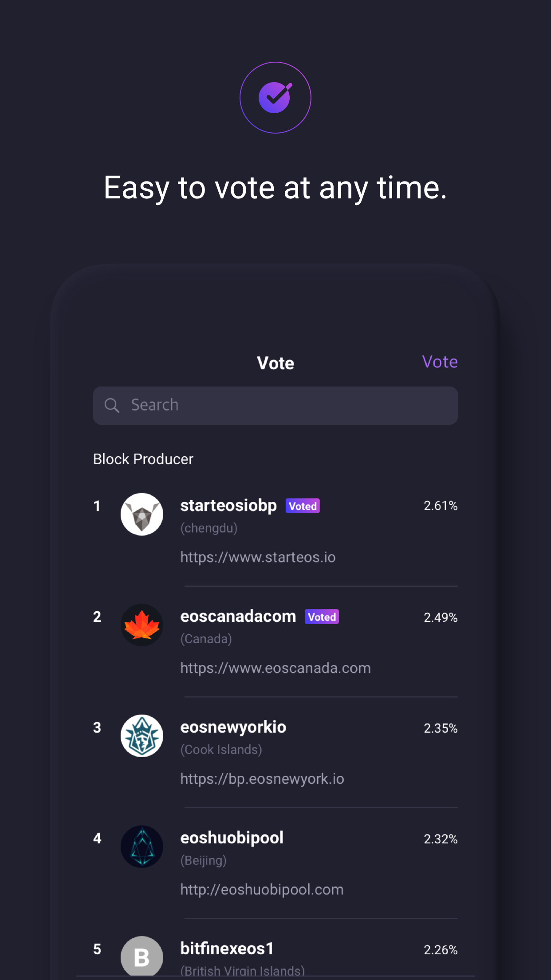Tap inside the Search input field

[275, 405]
